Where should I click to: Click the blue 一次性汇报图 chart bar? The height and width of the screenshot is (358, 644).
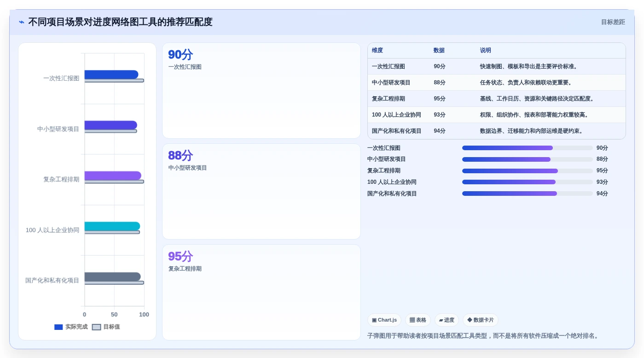[111, 75]
